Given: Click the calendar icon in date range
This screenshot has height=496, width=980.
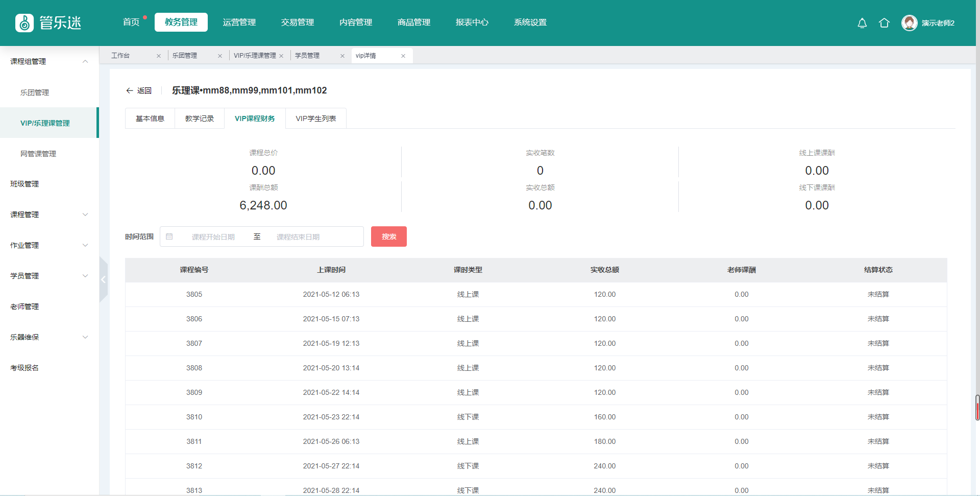Looking at the screenshot, I should [x=169, y=237].
